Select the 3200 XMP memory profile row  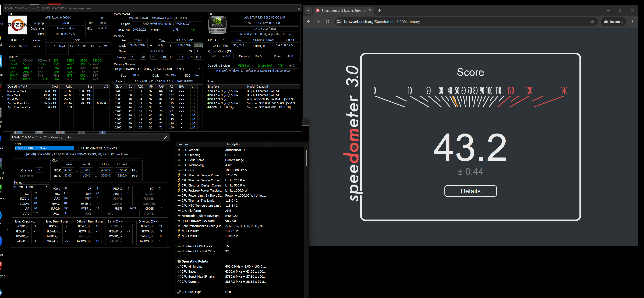pyautogui.click(x=155, y=91)
